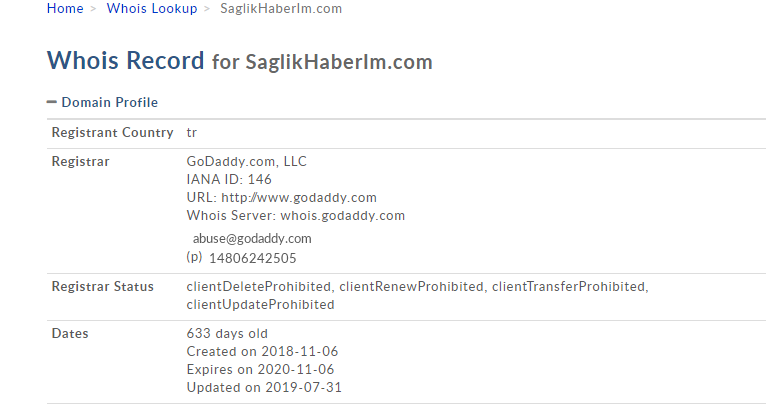This screenshot has width=766, height=405.
Task: Click phone number 14806242505
Action: (253, 258)
